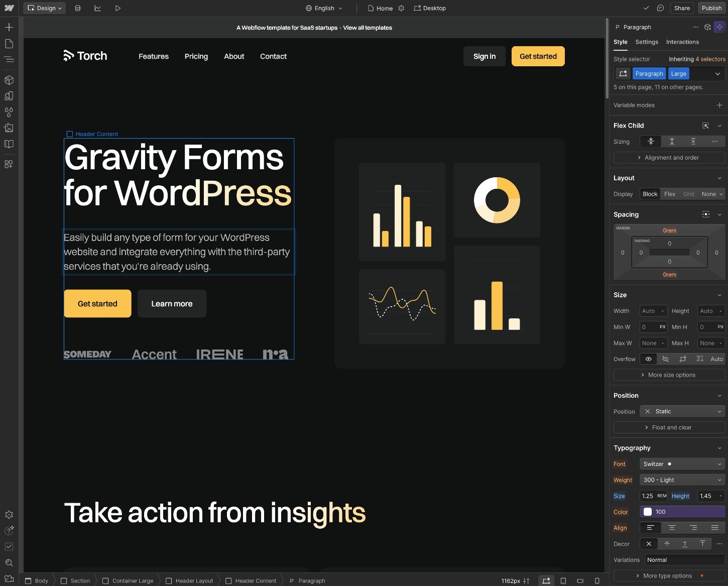This screenshot has height=586, width=728.
Task: Switch to the Settings tab
Action: point(646,42)
